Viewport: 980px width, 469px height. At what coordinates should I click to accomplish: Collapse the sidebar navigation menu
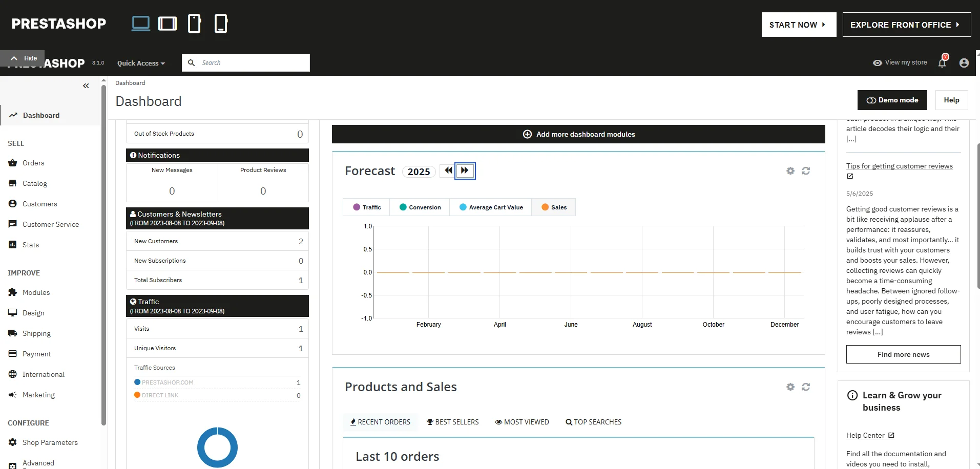86,86
